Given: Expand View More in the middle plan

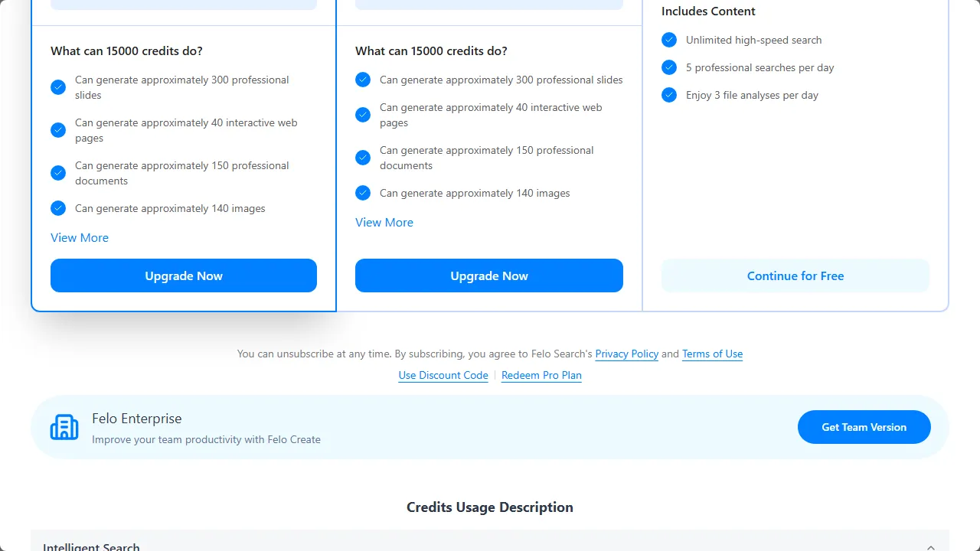Looking at the screenshot, I should pos(384,222).
